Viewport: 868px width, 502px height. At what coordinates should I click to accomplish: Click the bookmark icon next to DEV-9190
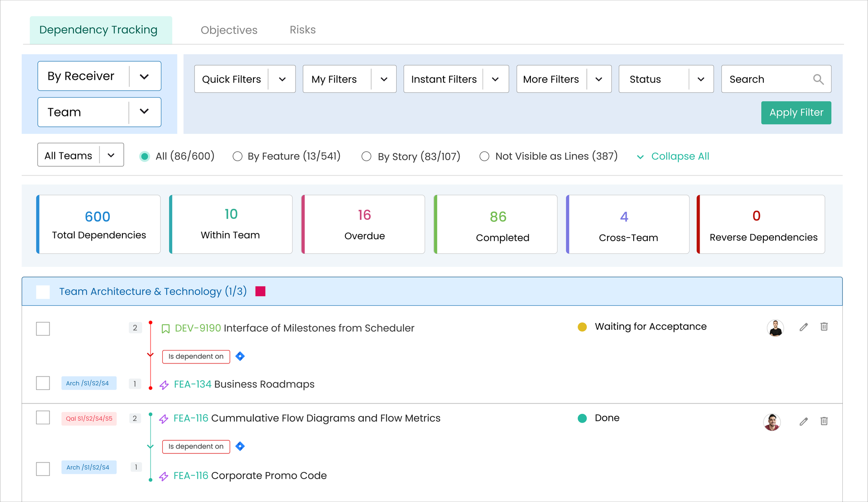tap(164, 328)
